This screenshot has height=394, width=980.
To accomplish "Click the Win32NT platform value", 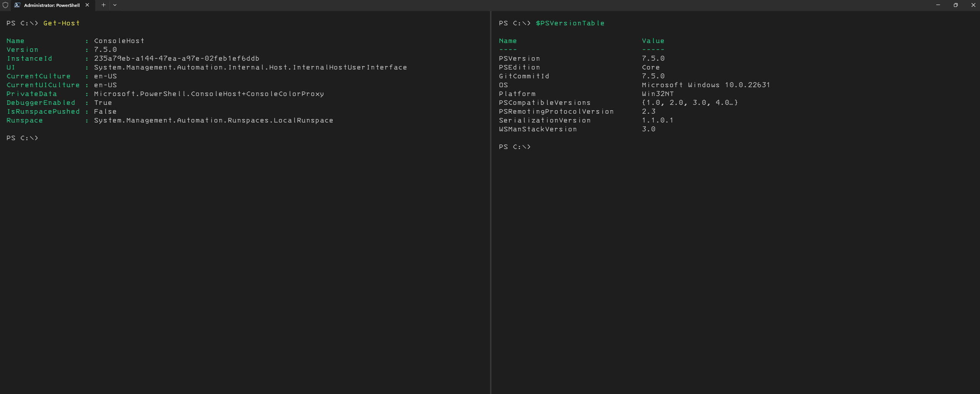I will coord(658,94).
